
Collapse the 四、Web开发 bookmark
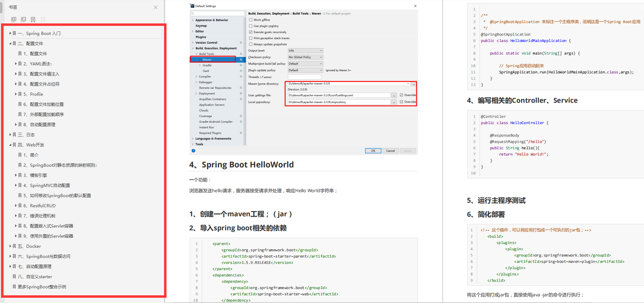coord(10,145)
